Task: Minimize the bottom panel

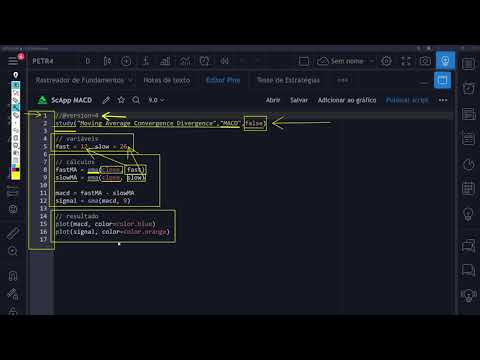Action: click(x=424, y=82)
